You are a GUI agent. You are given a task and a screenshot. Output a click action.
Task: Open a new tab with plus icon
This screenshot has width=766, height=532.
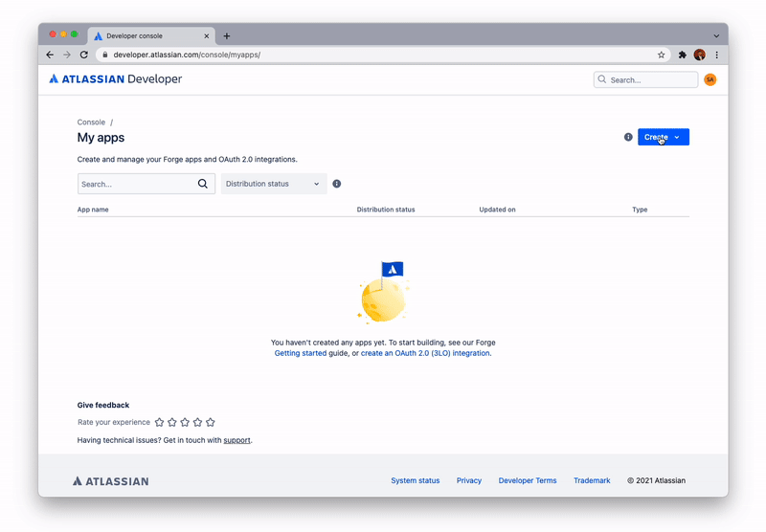coord(227,36)
